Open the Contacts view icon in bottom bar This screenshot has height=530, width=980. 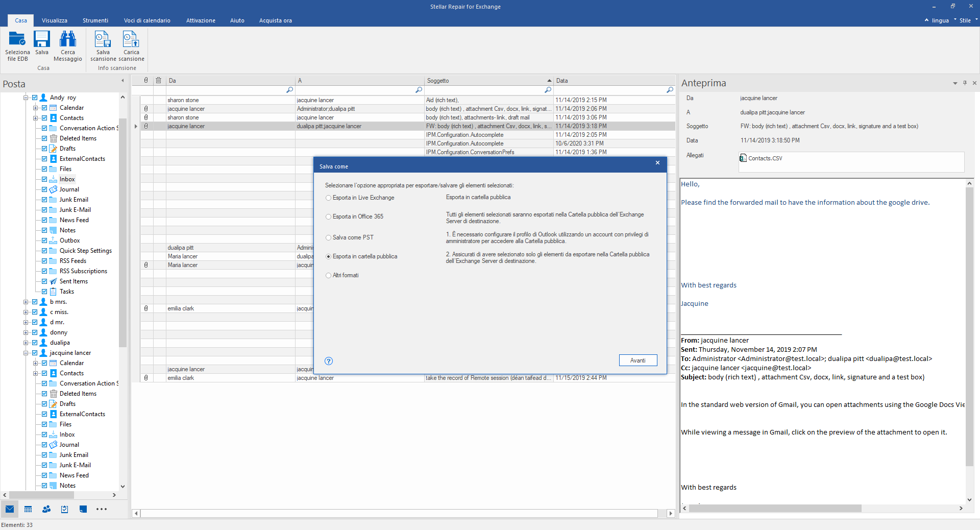[46, 509]
